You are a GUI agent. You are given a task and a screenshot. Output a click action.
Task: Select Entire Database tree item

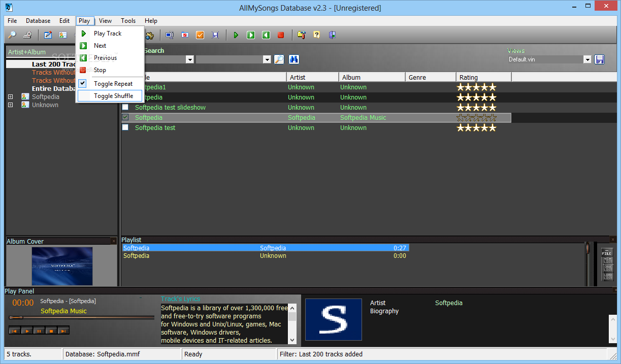click(x=53, y=88)
